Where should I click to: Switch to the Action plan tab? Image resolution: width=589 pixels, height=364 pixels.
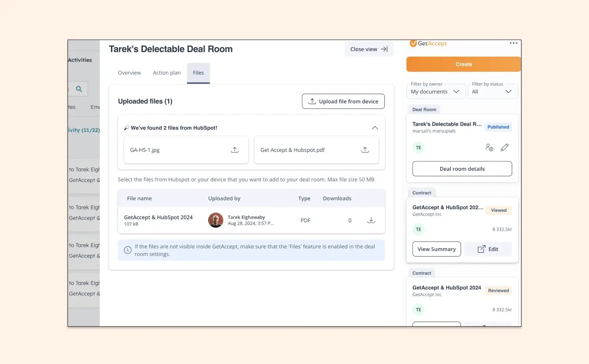(x=167, y=73)
